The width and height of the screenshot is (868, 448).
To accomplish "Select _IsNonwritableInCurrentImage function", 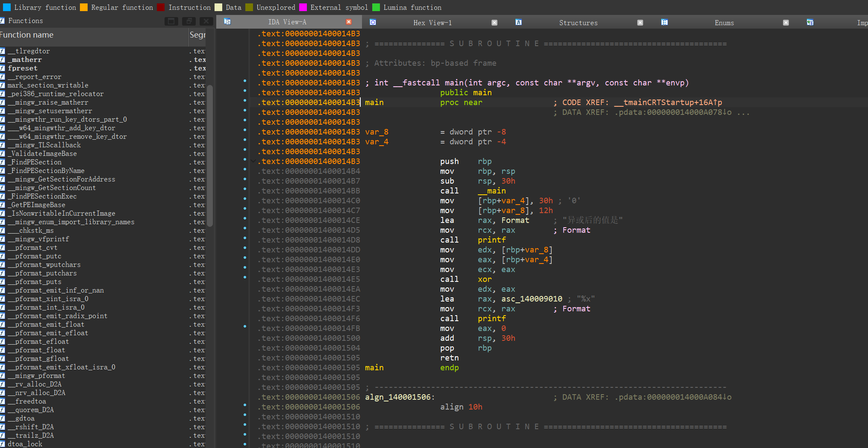I will pos(62,214).
